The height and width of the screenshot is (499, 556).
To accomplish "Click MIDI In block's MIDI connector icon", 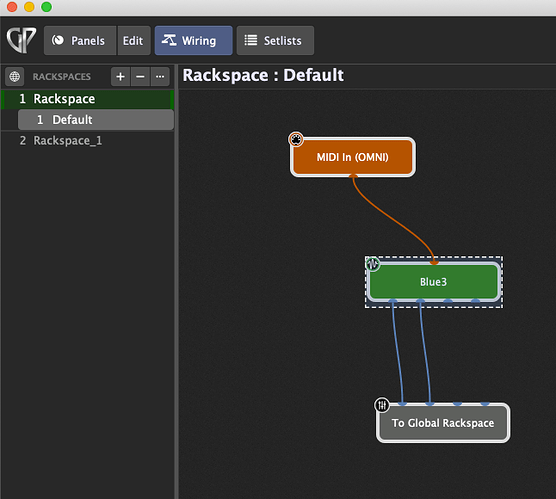I will (296, 139).
